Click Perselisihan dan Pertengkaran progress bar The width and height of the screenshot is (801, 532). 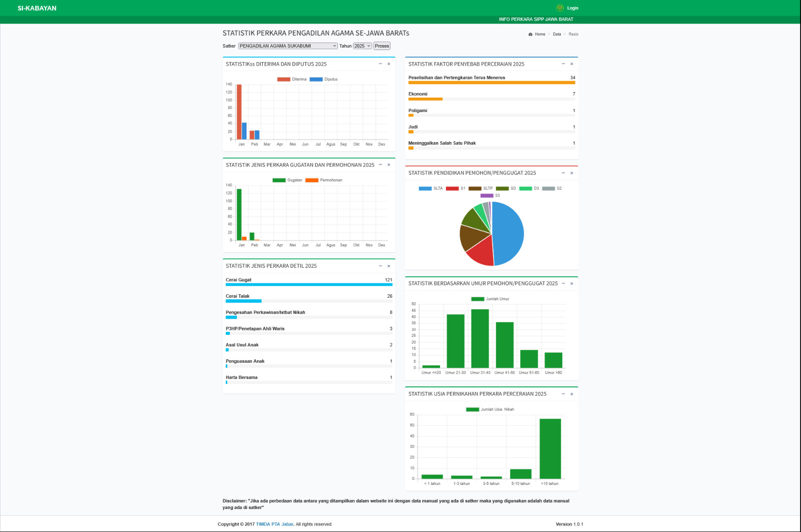point(492,83)
